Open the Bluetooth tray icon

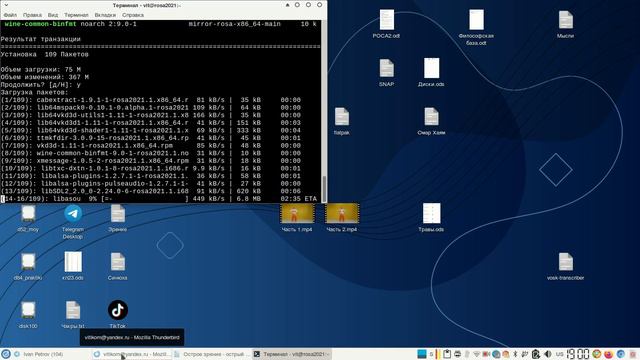click(515, 354)
